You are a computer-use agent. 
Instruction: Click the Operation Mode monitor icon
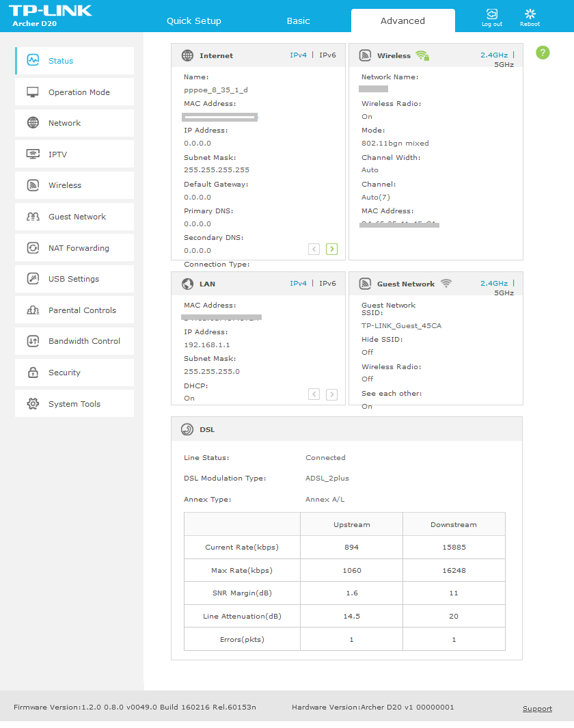(33, 92)
